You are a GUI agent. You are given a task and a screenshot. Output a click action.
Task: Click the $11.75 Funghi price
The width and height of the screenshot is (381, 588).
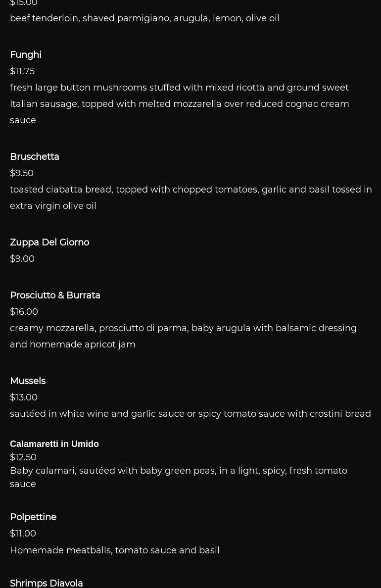(x=22, y=71)
